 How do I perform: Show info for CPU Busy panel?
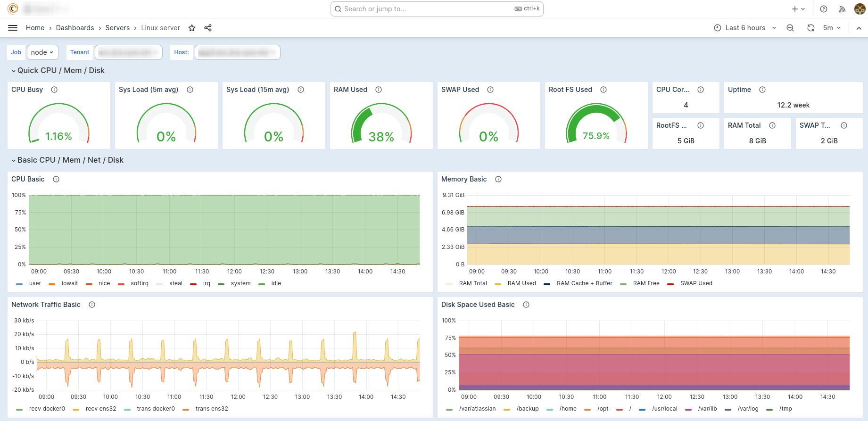[x=54, y=90]
